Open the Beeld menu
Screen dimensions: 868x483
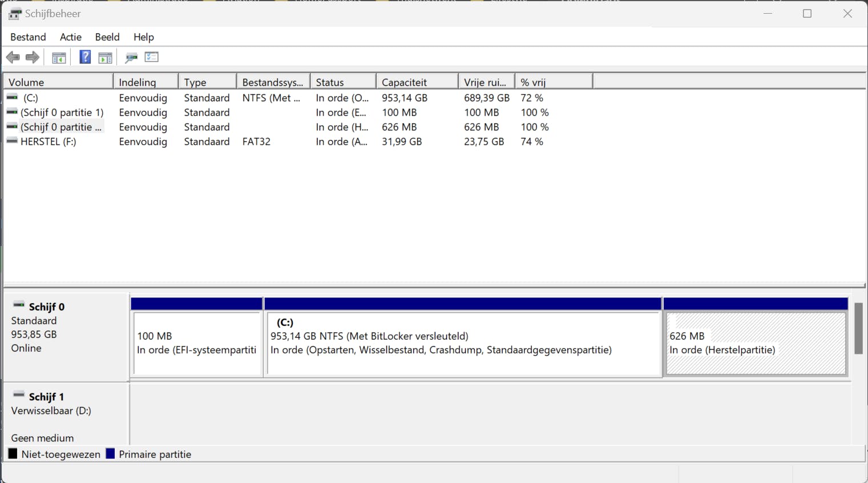tap(107, 37)
